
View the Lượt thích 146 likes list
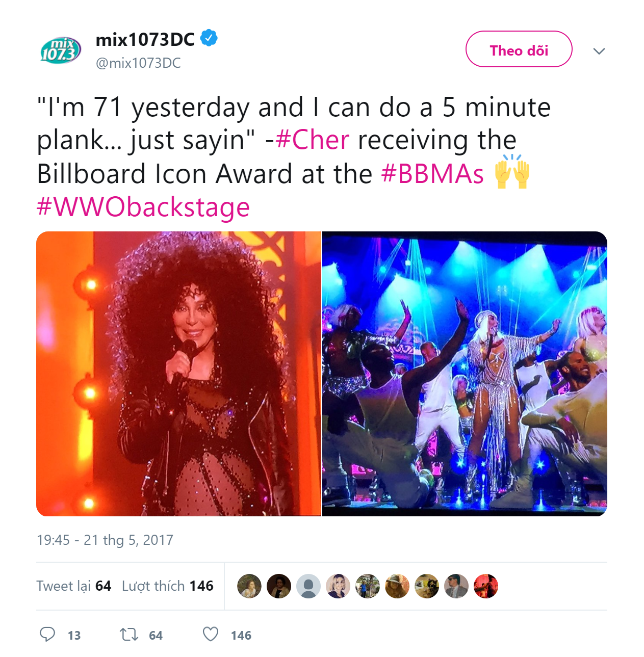[x=167, y=586]
